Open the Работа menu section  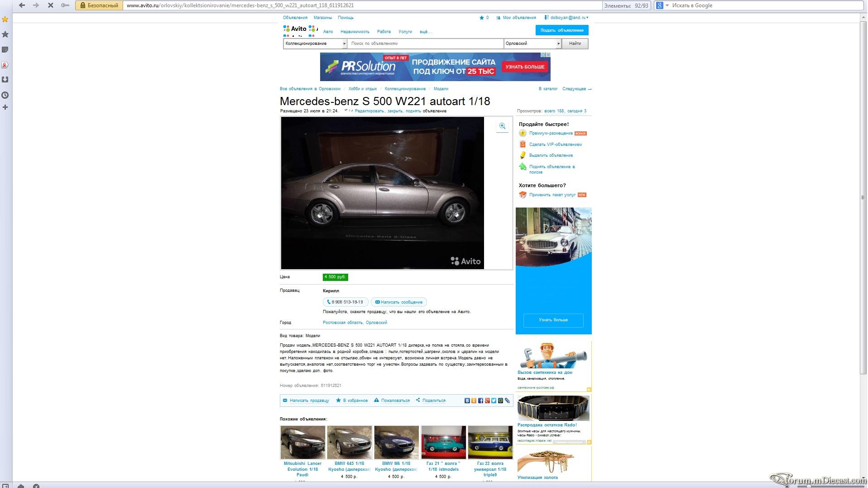click(384, 32)
